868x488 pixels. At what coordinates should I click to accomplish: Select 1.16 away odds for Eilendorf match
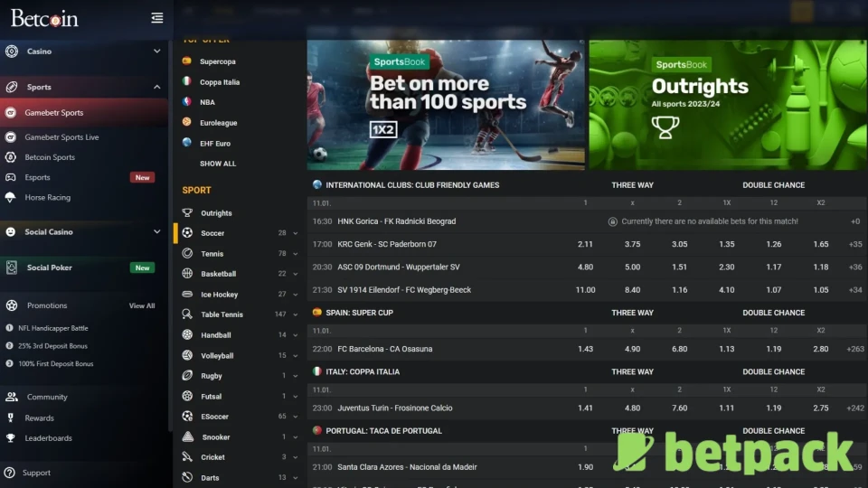(x=679, y=290)
